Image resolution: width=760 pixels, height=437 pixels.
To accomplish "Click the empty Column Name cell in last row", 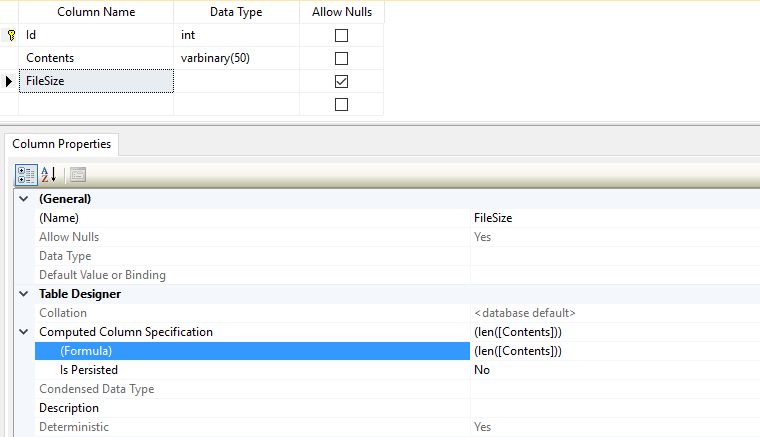I will click(96, 104).
